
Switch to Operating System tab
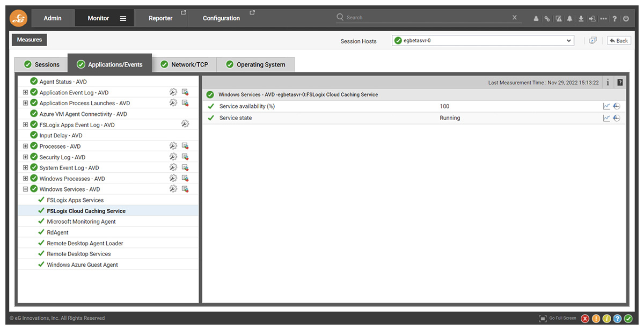pos(255,64)
